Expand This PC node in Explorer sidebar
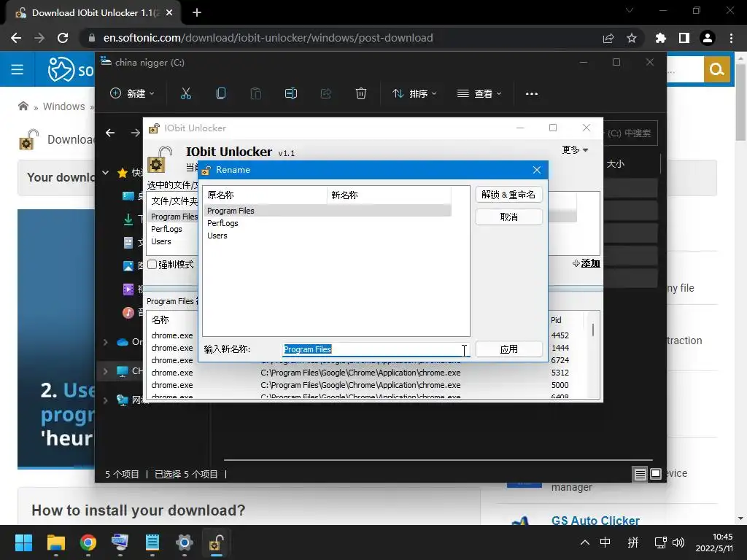The width and height of the screenshot is (747, 560). [106, 371]
